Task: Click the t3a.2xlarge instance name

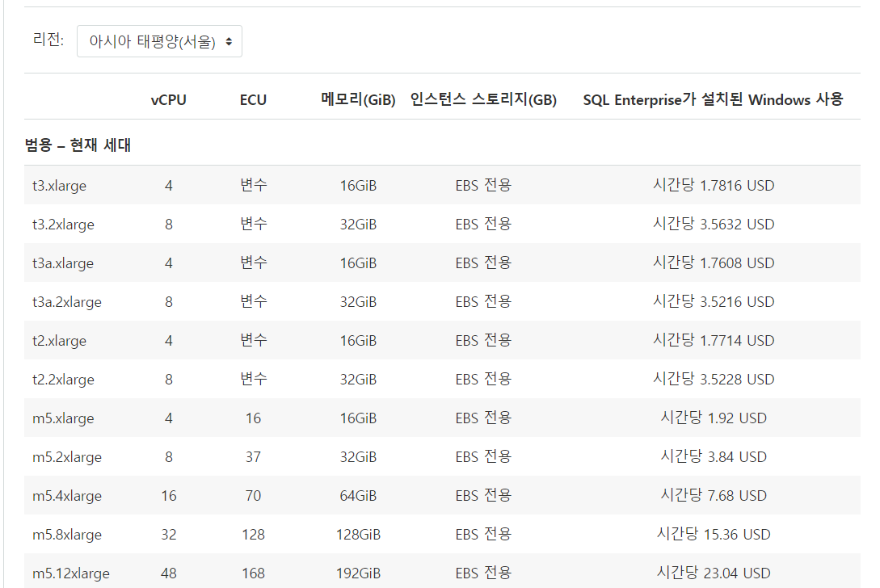Action: [x=67, y=302]
